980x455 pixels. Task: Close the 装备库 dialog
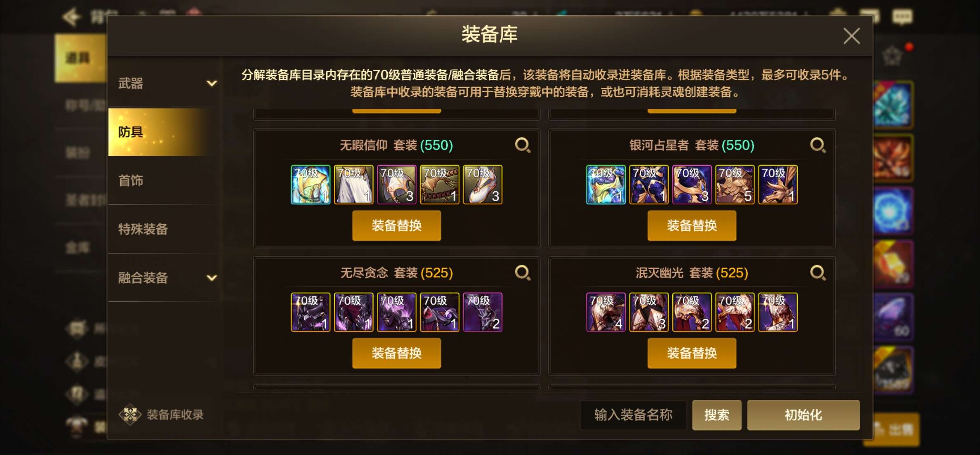click(852, 36)
